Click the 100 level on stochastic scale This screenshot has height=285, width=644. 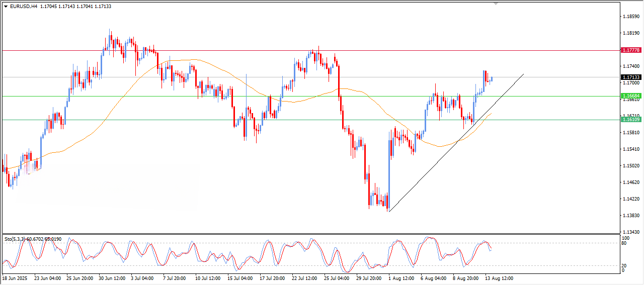[626, 238]
